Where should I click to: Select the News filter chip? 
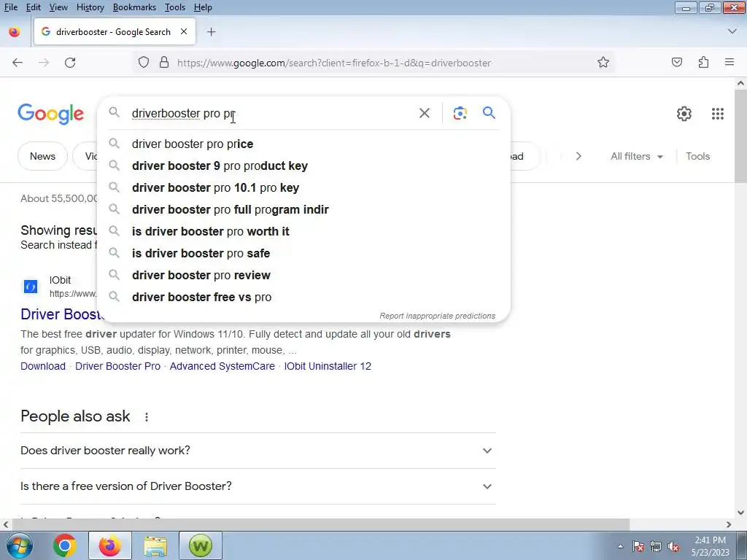pyautogui.click(x=42, y=156)
